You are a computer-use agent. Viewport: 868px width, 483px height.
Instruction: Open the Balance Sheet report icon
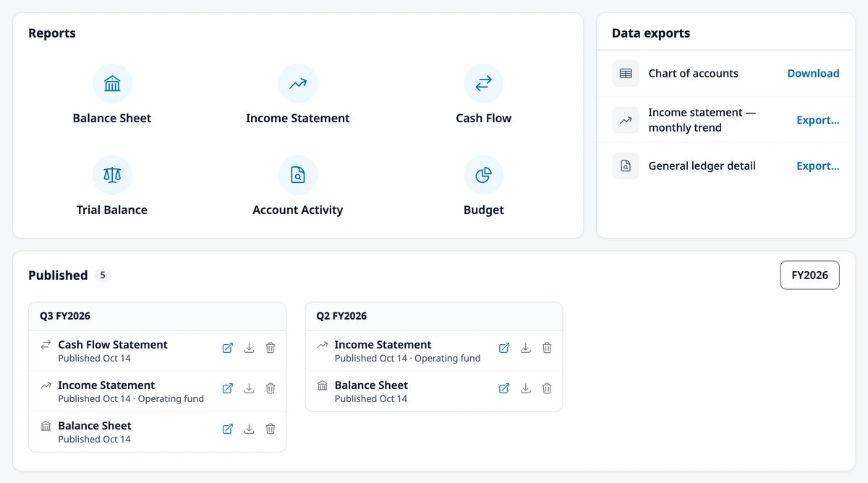click(112, 84)
